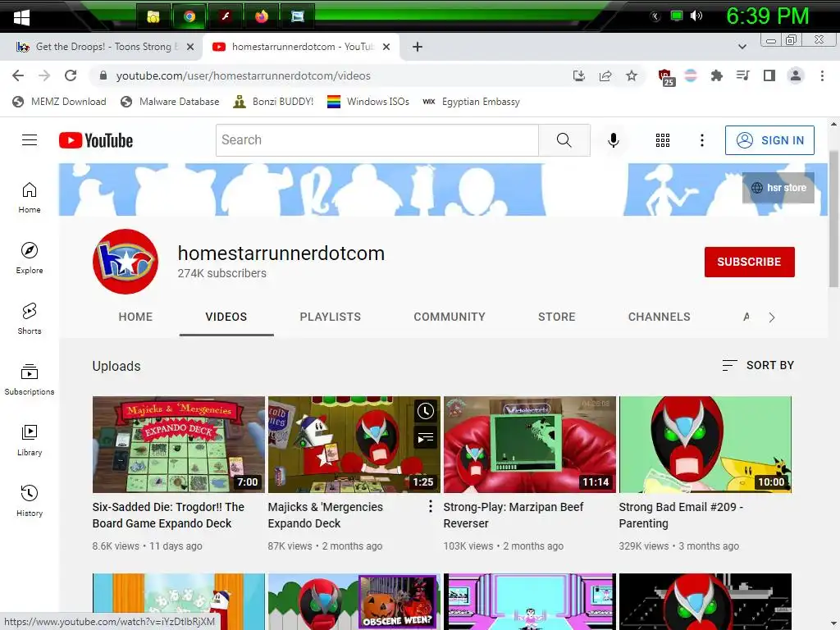This screenshot has height=630, width=840.
Task: Open Chrome extensions puzzle icon
Action: point(717,75)
